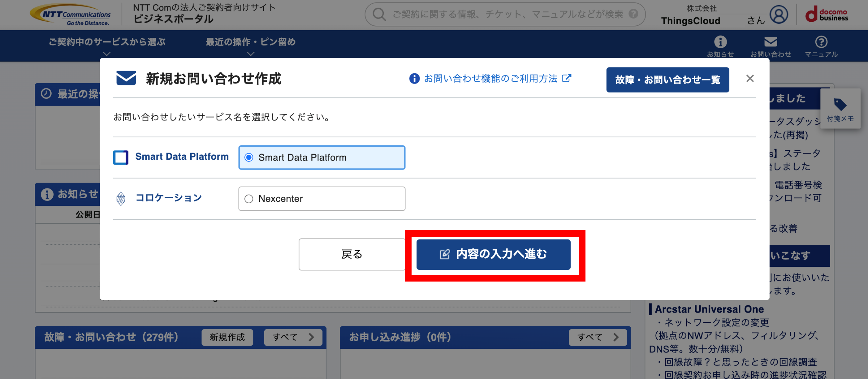Open すべて in 故障・お問い合わせ panel
The image size is (868, 379).
coord(293,337)
